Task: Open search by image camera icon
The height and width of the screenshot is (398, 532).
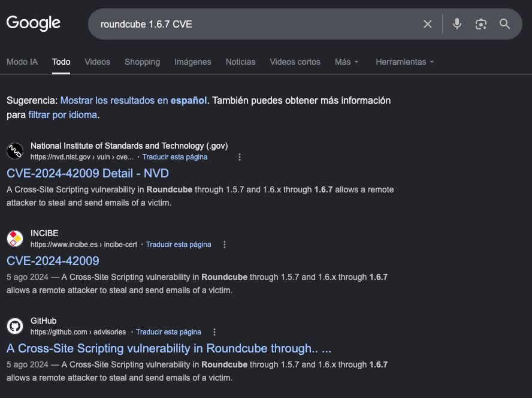Action: point(480,24)
